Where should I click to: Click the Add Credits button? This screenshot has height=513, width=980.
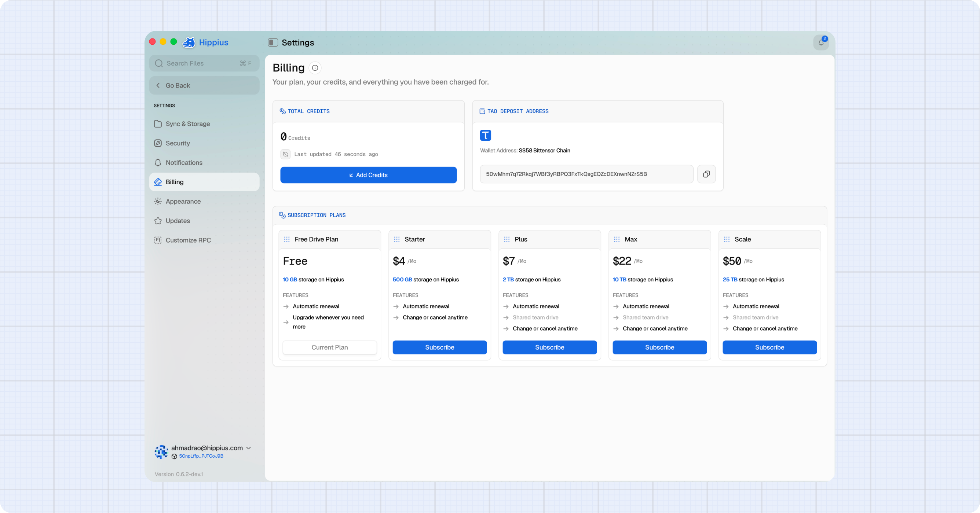click(x=368, y=175)
